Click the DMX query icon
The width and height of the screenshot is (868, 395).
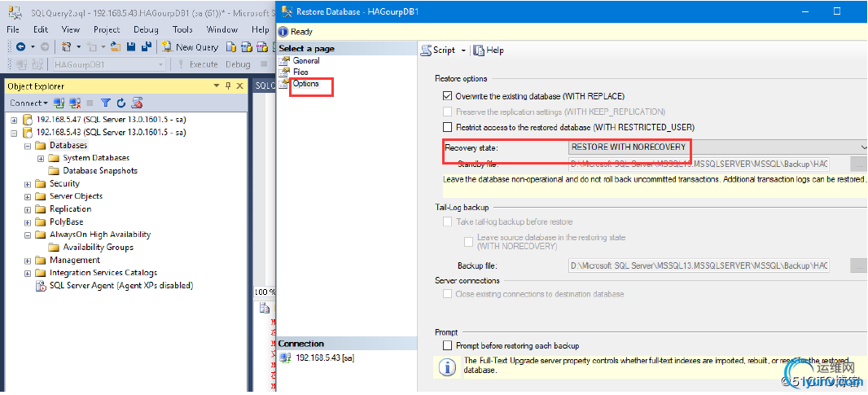[262, 47]
